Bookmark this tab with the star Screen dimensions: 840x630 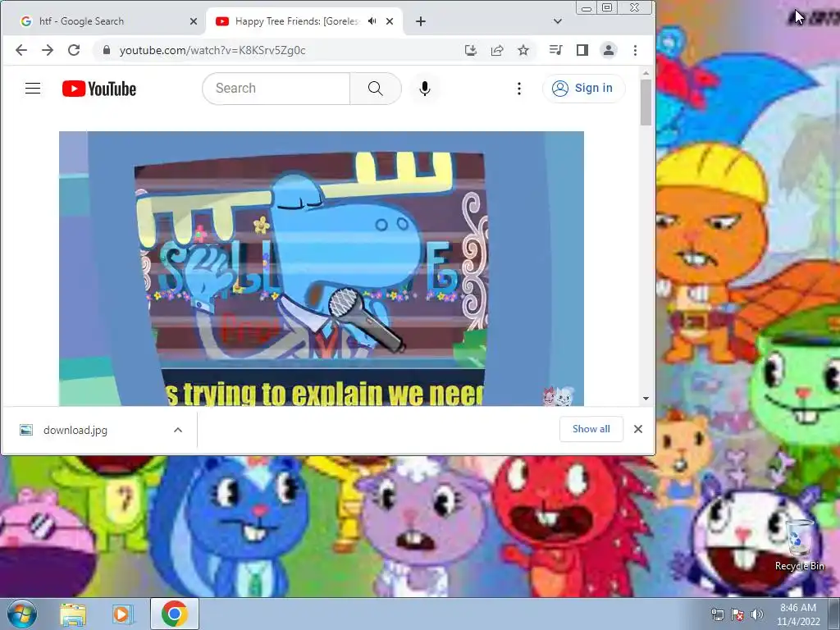point(523,50)
